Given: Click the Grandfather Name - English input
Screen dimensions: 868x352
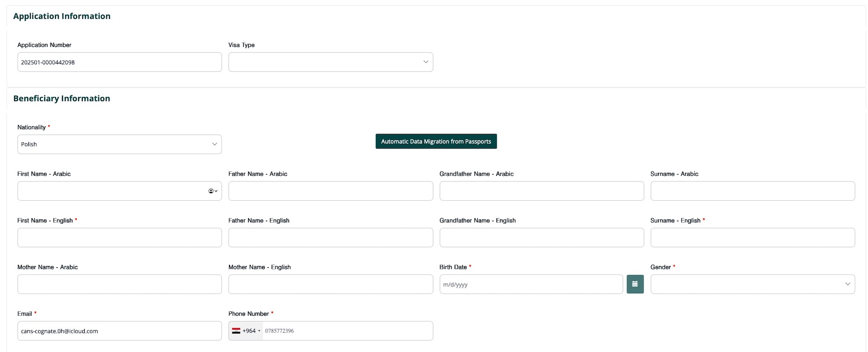Looking at the screenshot, I should [x=542, y=238].
